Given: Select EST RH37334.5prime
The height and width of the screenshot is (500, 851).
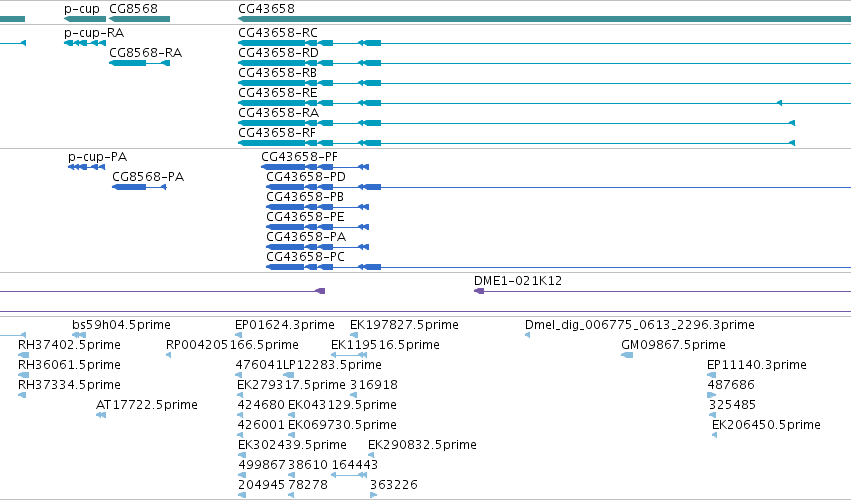Looking at the screenshot, I should click(22, 395).
